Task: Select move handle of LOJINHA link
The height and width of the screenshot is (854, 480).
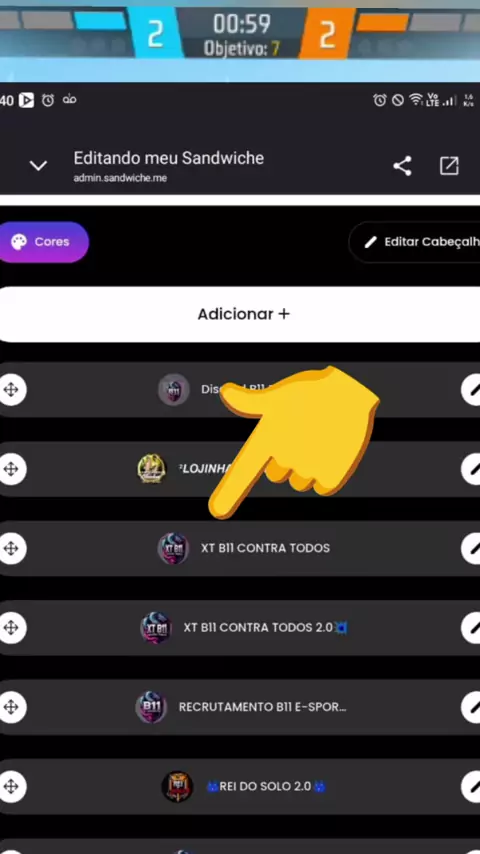Action: point(11,469)
